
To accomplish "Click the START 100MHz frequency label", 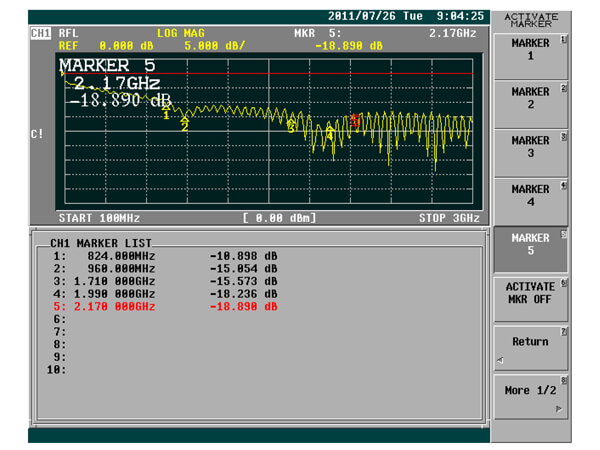I will tap(99, 218).
